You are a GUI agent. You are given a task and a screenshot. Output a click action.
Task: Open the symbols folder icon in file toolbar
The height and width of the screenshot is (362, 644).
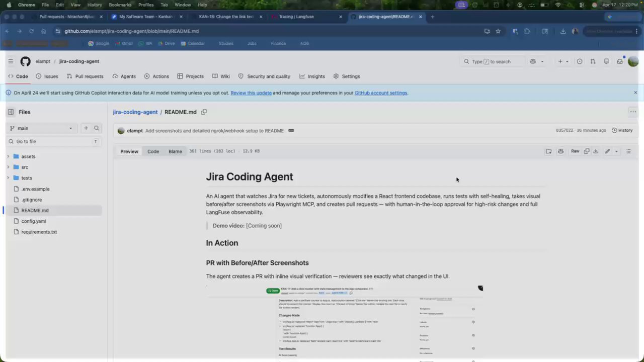(548, 151)
